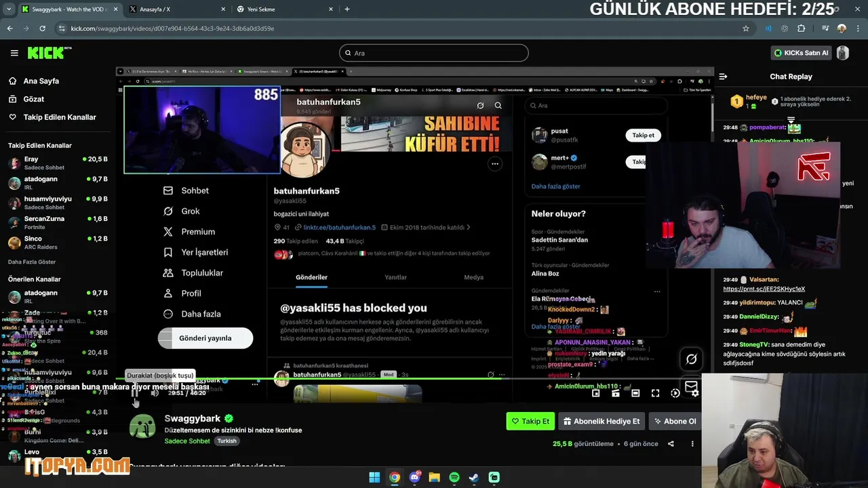Pause the video with Duraklat button
Screen dimensions: 868x488
coord(134,393)
